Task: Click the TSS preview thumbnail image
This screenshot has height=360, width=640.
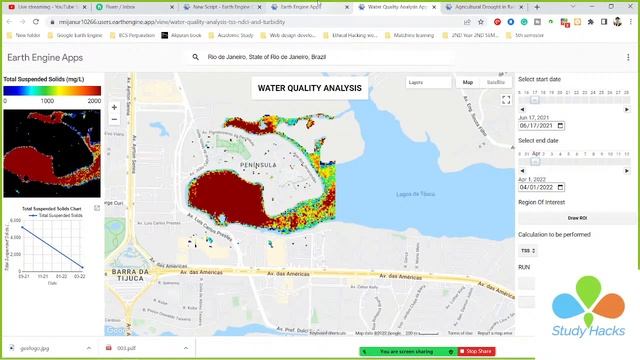Action: pos(52,153)
